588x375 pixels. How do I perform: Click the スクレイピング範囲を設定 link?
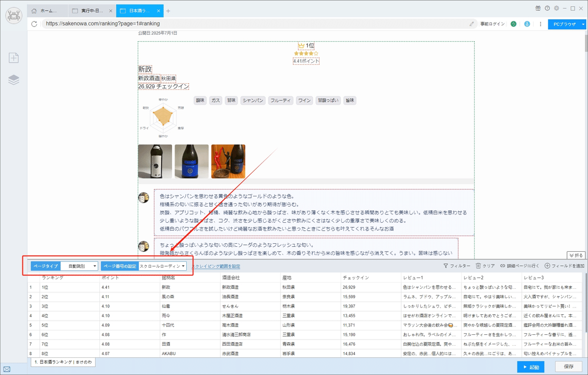coord(216,266)
